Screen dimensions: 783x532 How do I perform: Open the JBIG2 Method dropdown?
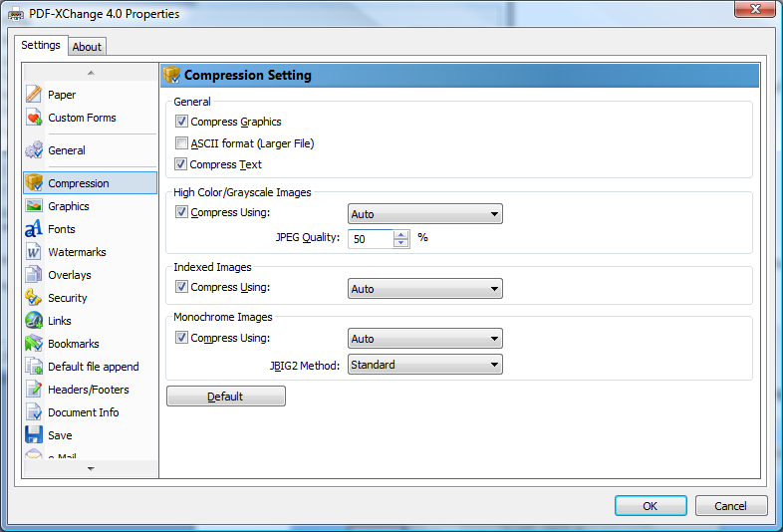[x=425, y=365]
